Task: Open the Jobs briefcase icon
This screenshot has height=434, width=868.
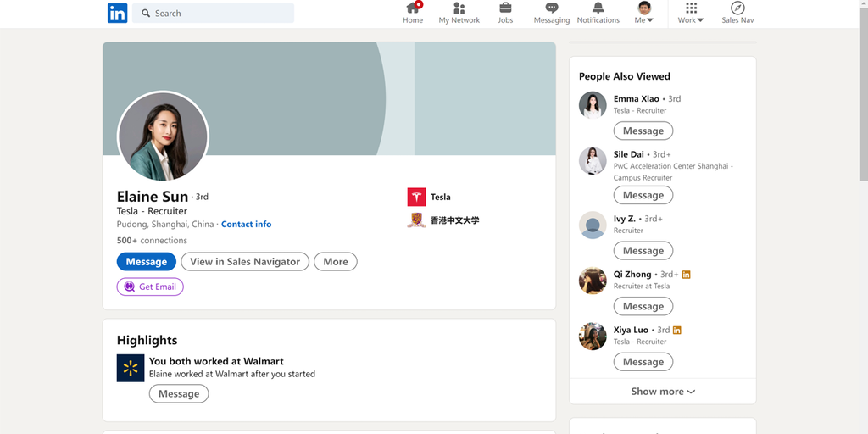Action: pos(505,8)
